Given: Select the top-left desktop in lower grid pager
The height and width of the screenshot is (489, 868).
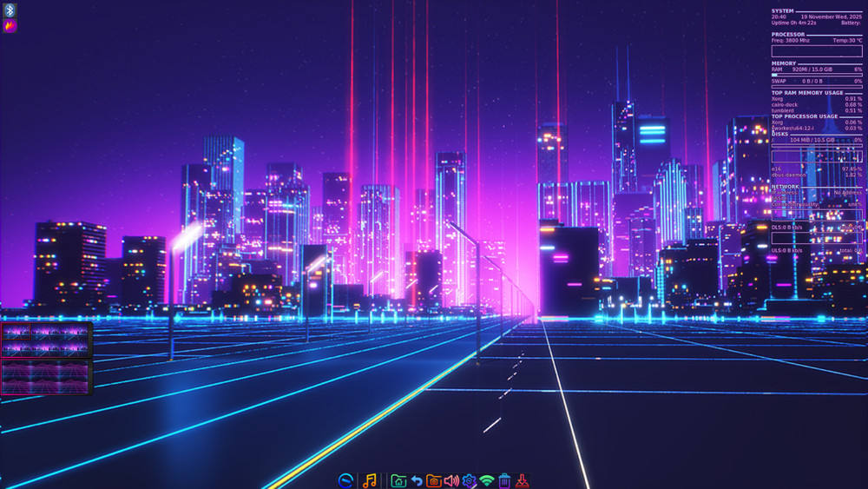Looking at the screenshot, I should pyautogui.click(x=16, y=370).
